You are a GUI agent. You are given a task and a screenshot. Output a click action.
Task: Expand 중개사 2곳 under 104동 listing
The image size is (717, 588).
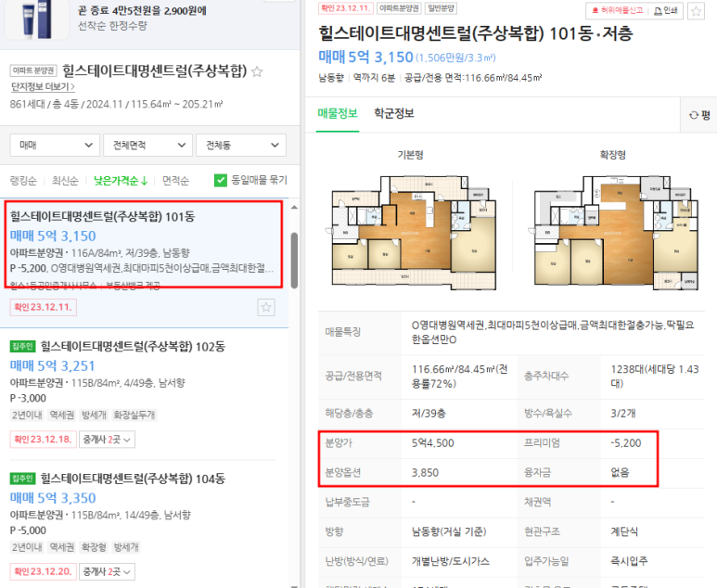[x=107, y=571]
